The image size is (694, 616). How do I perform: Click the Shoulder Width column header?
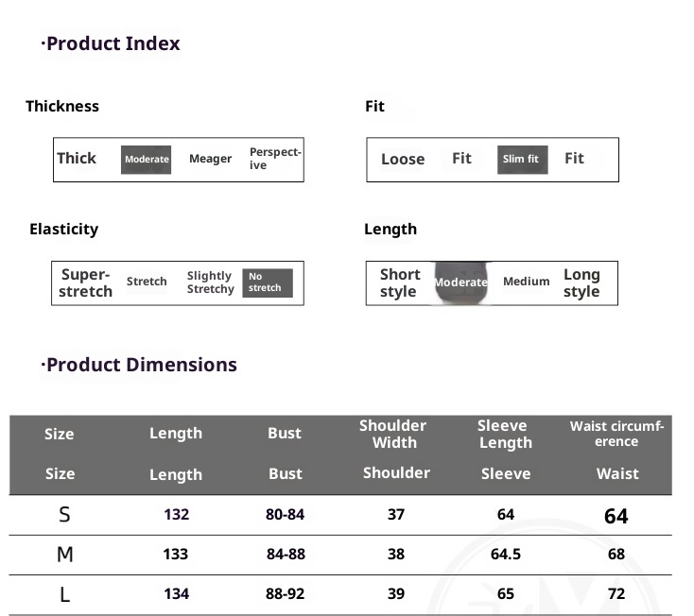(393, 434)
